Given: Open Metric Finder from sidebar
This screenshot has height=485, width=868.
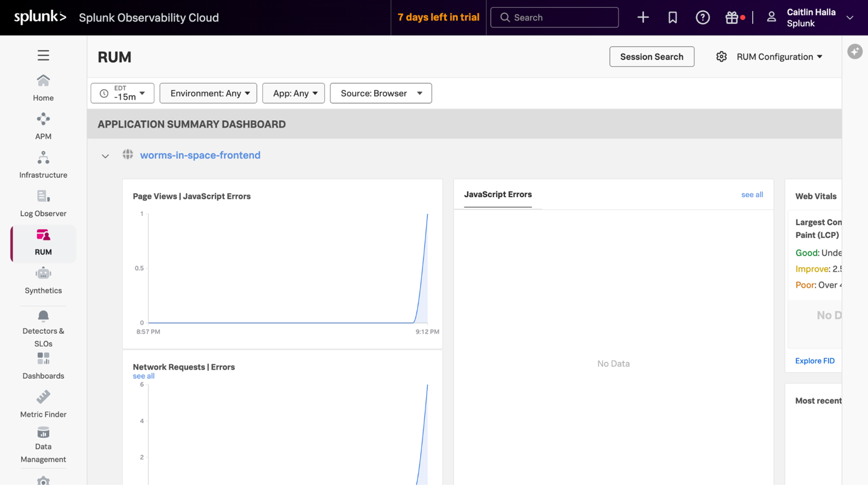Looking at the screenshot, I should pos(43,404).
